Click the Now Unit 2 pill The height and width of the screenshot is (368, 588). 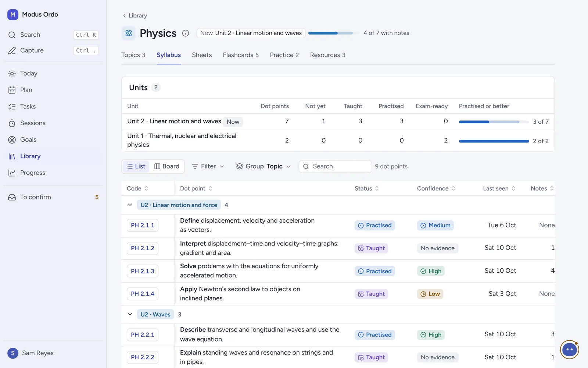(x=251, y=33)
